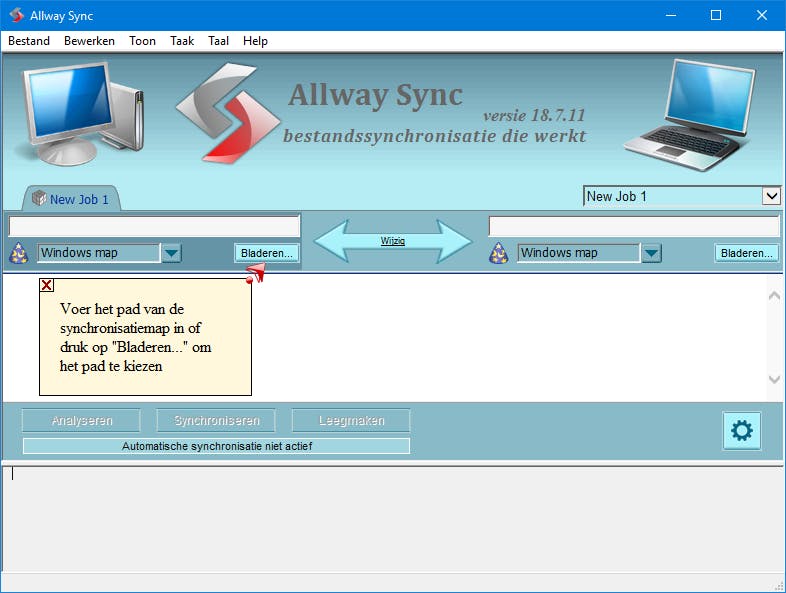
Task: Click the Leegmaken button
Action: (351, 420)
